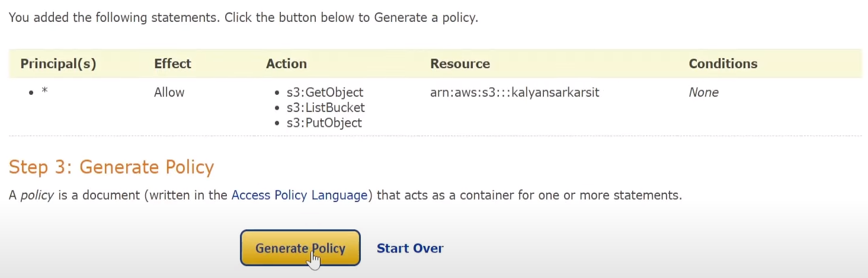Click the Generate Policy button
This screenshot has width=868, height=278.
[x=300, y=248]
